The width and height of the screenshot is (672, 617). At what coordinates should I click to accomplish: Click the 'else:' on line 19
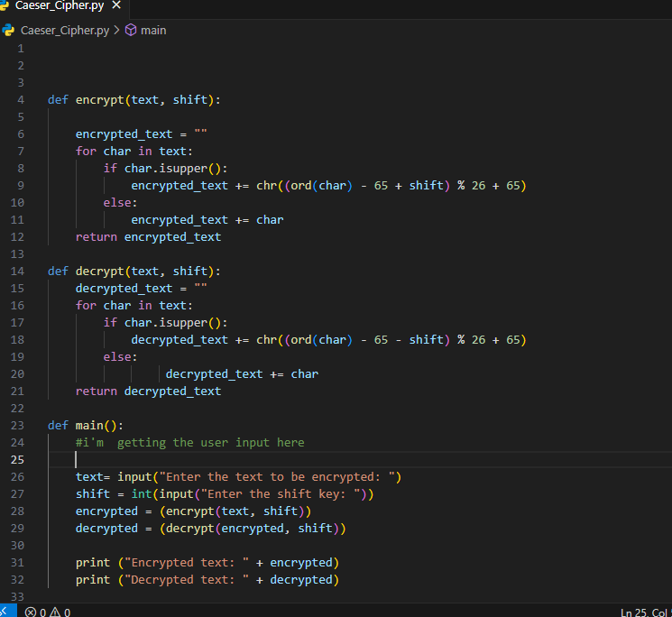120,357
